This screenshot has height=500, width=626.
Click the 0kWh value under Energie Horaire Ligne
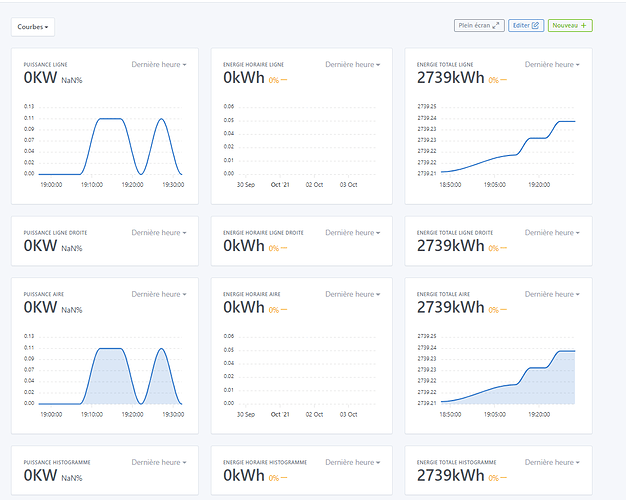click(244, 77)
